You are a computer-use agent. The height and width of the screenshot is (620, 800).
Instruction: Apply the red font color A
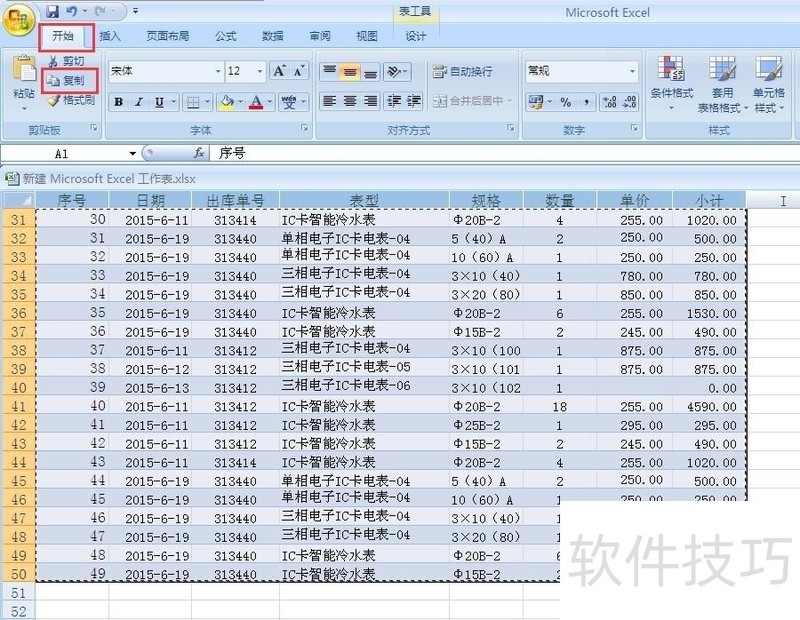point(256,102)
